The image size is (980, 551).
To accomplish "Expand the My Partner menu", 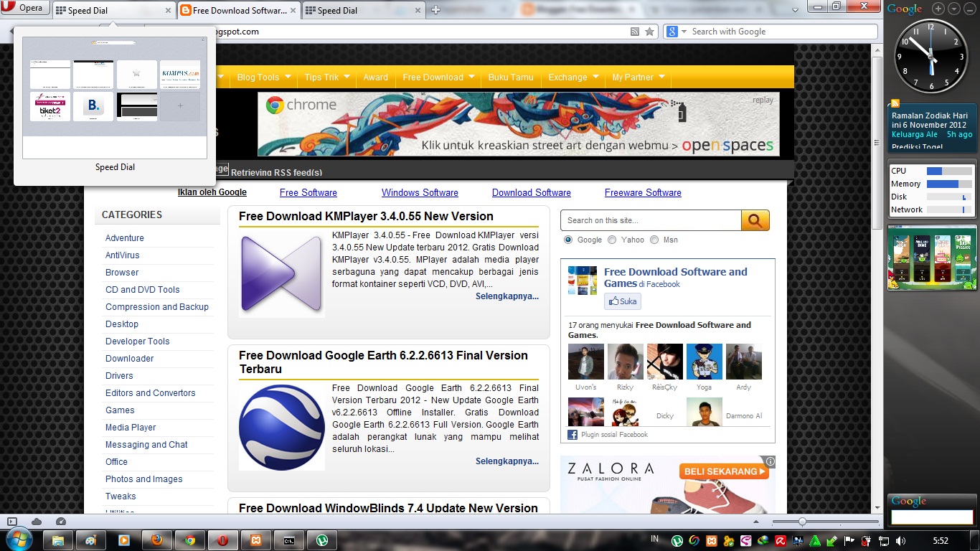I will click(639, 77).
